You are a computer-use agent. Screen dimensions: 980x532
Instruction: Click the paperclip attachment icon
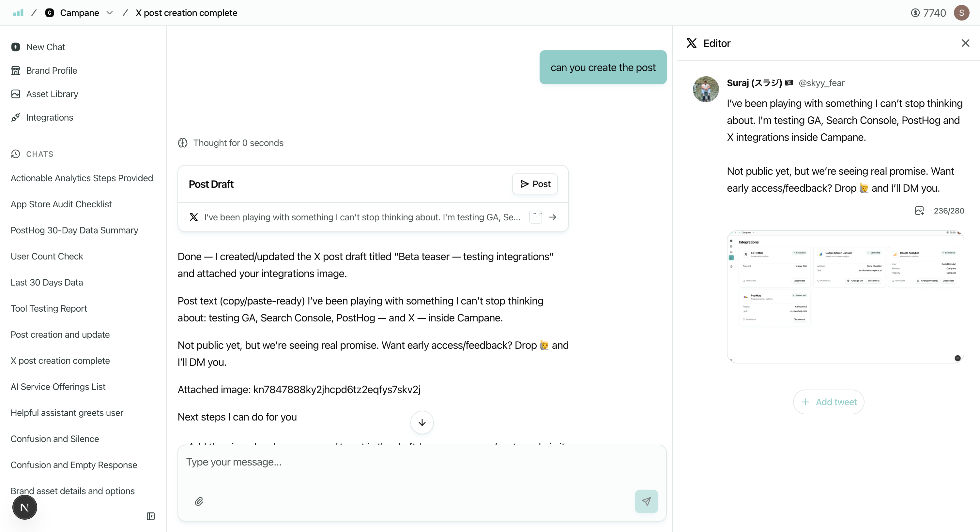(199, 501)
